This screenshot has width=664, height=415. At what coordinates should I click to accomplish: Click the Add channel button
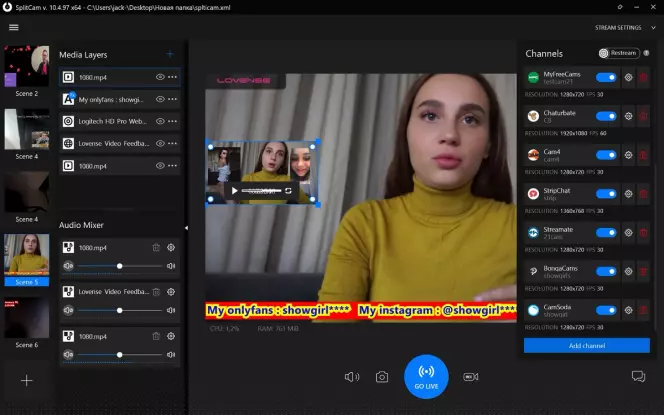tap(587, 346)
